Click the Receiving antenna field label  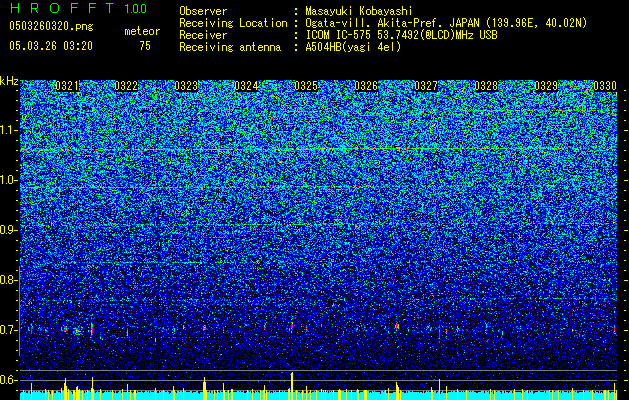coord(230,47)
